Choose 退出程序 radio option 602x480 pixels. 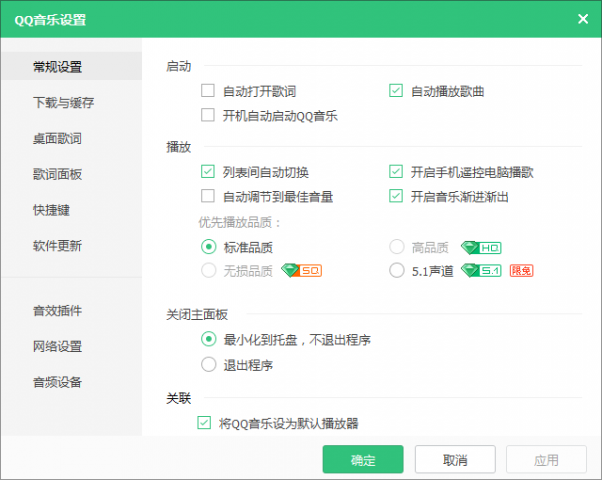(x=209, y=364)
